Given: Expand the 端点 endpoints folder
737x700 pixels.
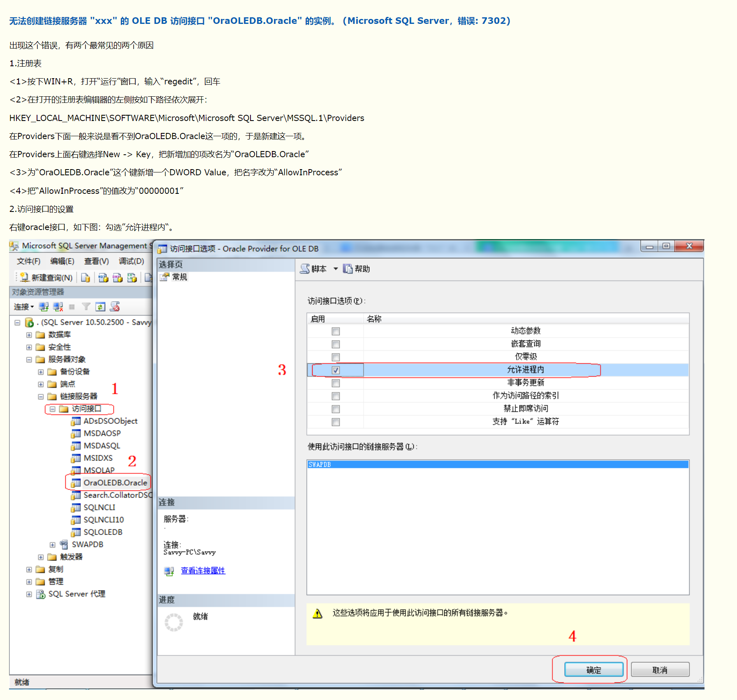Looking at the screenshot, I should pos(41,384).
